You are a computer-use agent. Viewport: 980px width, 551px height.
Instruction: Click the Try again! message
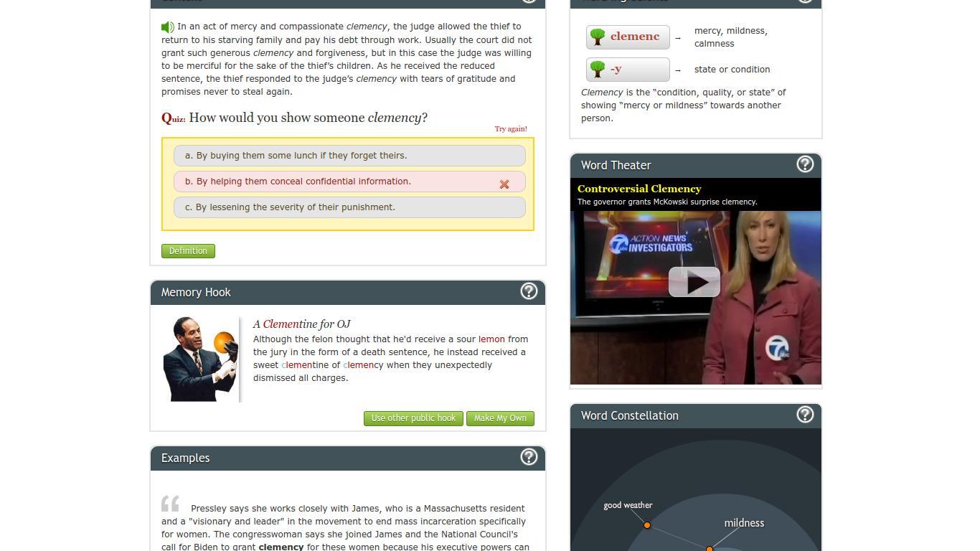tap(511, 129)
